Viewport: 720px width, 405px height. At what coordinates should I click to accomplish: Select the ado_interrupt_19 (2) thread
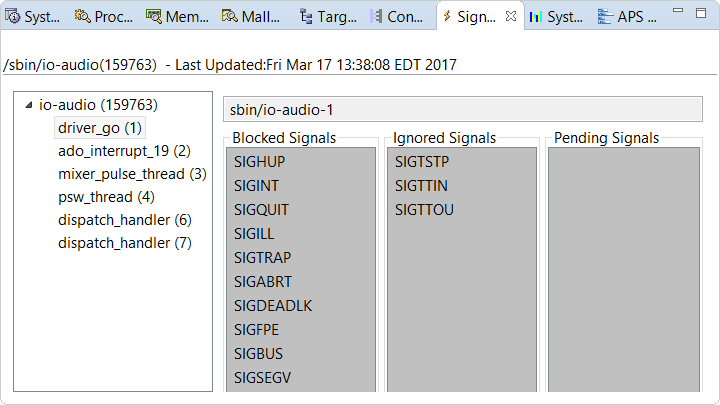point(124,151)
